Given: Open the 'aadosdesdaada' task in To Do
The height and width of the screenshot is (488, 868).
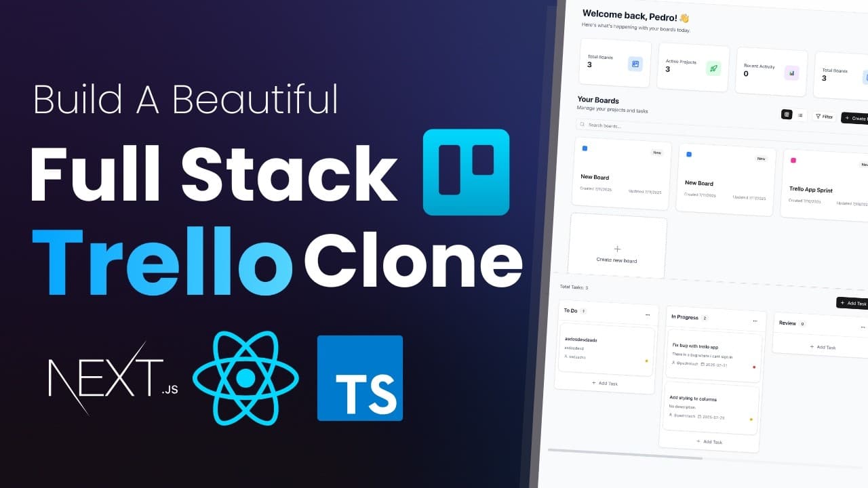Looking at the screenshot, I should point(606,349).
